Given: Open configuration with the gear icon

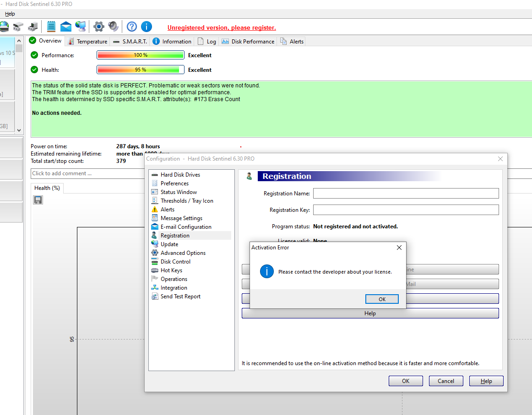Looking at the screenshot, I should [x=98, y=27].
